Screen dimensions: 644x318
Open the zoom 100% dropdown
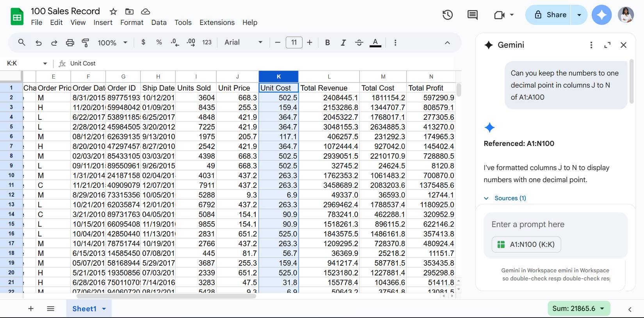[112, 43]
